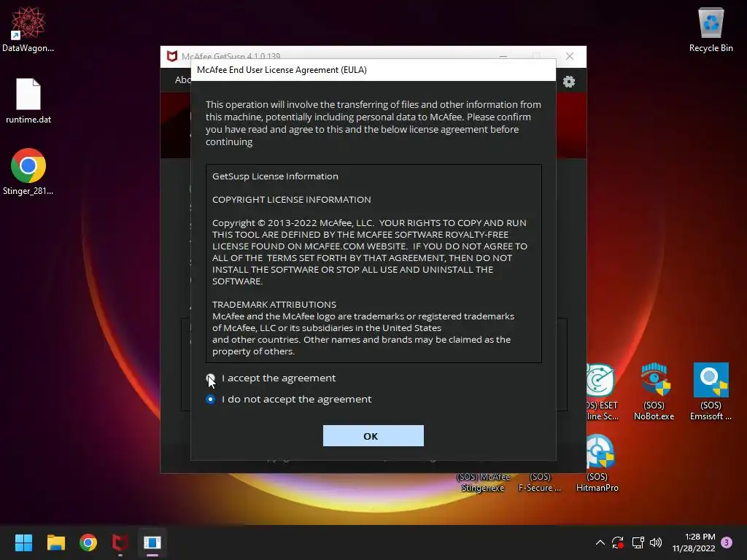Click the sync alert tray icon

pos(618,542)
